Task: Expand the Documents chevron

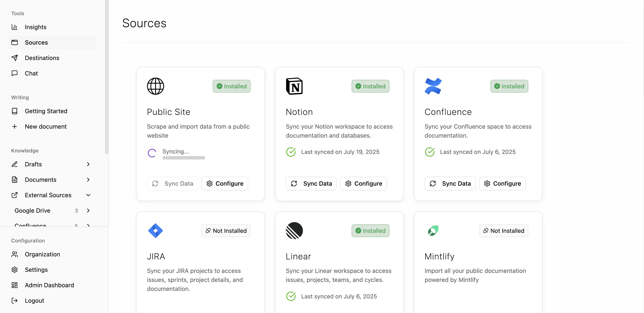Action: (x=88, y=180)
